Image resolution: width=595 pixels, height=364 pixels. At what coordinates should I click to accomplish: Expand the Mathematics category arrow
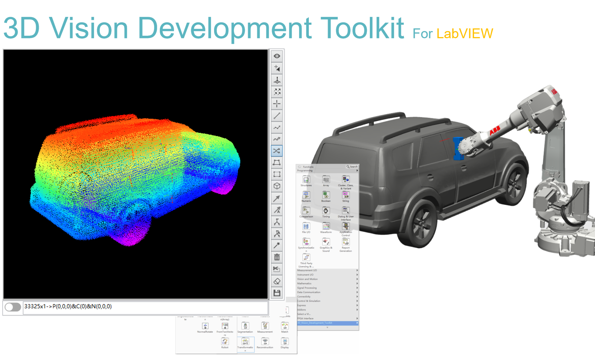click(357, 283)
